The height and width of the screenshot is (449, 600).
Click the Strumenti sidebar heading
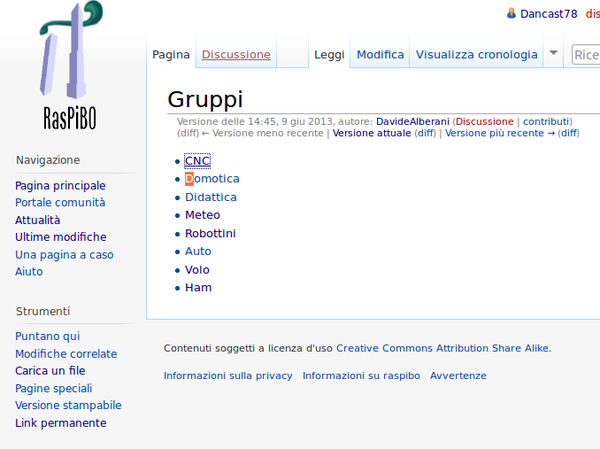(x=43, y=311)
